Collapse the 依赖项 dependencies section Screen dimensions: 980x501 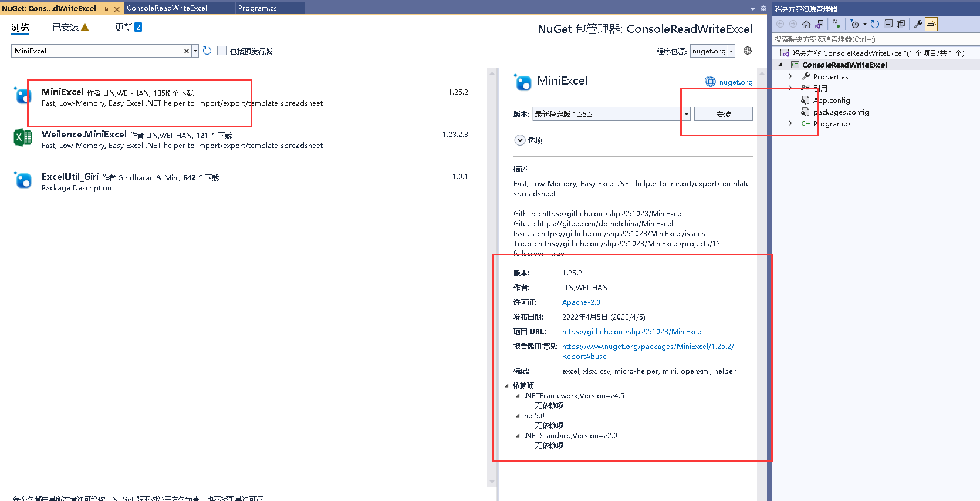click(507, 386)
